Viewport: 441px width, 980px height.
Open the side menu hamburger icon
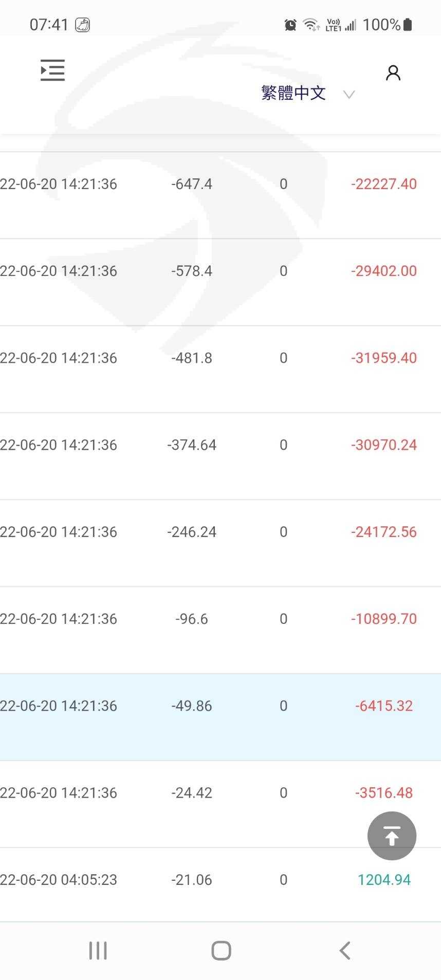(52, 70)
